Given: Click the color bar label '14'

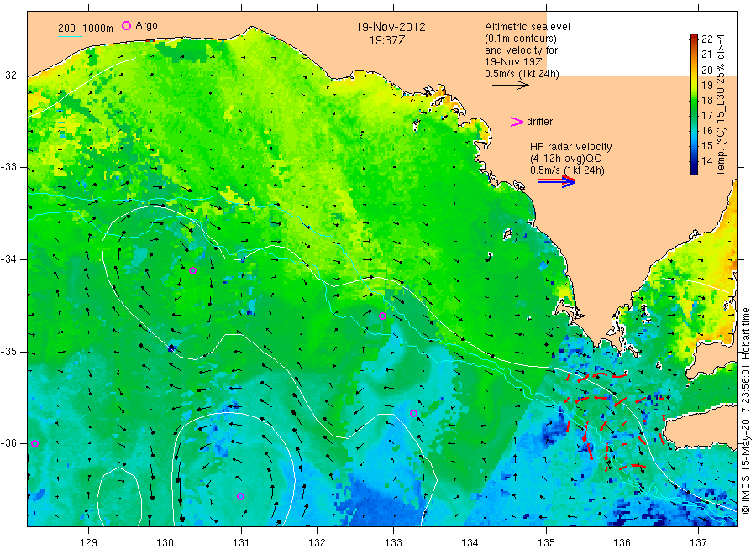Looking at the screenshot, I should tap(706, 161).
